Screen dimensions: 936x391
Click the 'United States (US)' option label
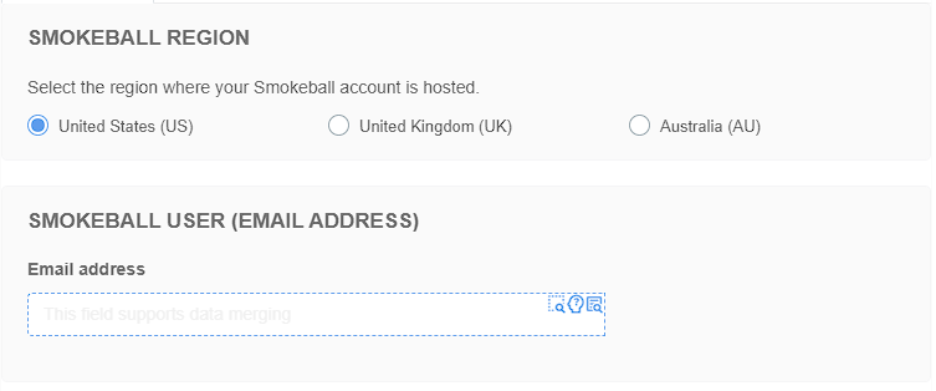point(126,127)
